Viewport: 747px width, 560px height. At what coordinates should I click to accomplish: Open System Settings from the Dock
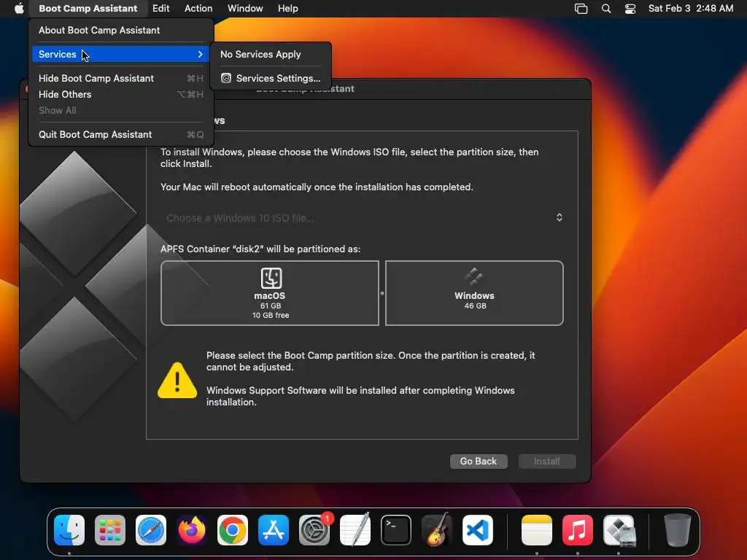(314, 529)
